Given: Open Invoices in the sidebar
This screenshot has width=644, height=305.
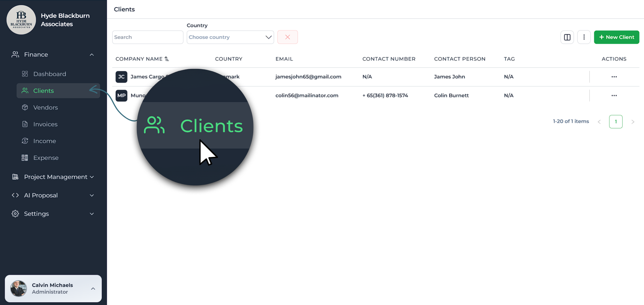Looking at the screenshot, I should (45, 124).
